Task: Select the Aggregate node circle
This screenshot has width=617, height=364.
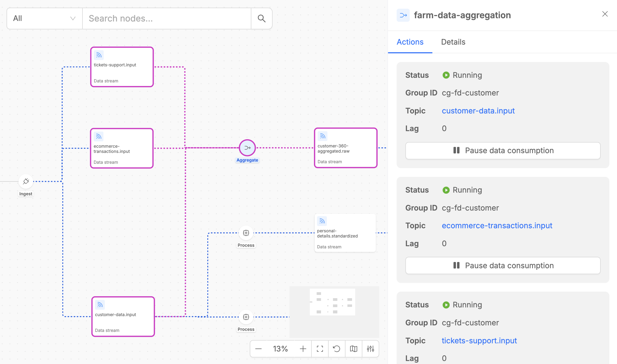Action: 247,148
